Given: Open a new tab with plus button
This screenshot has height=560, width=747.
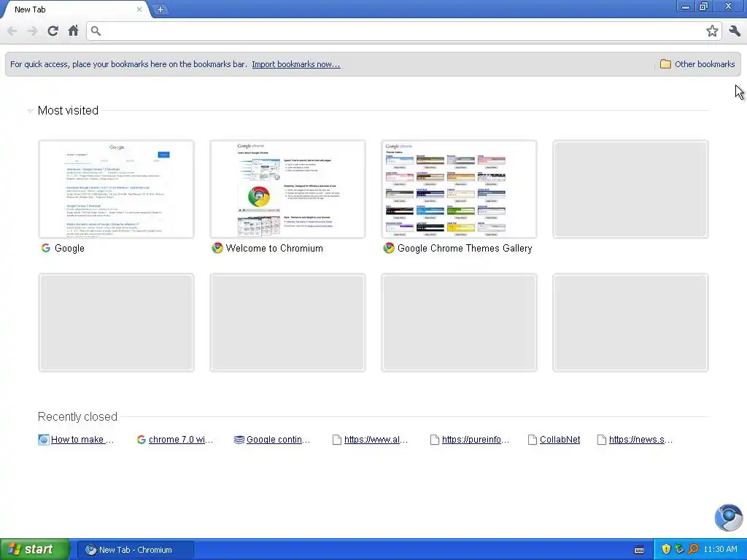Looking at the screenshot, I should [x=160, y=9].
